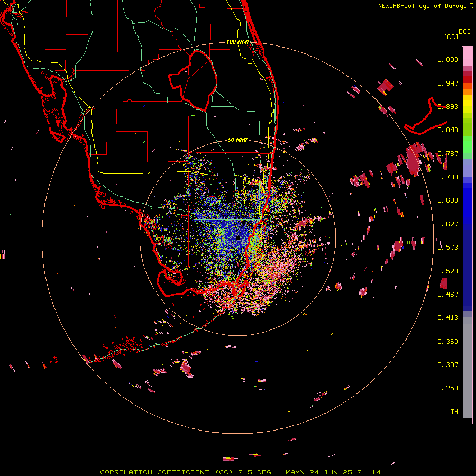Image resolution: width=476 pixels, height=476 pixels.
Task: Pick the gray segment of the color bar
Action: point(467,368)
